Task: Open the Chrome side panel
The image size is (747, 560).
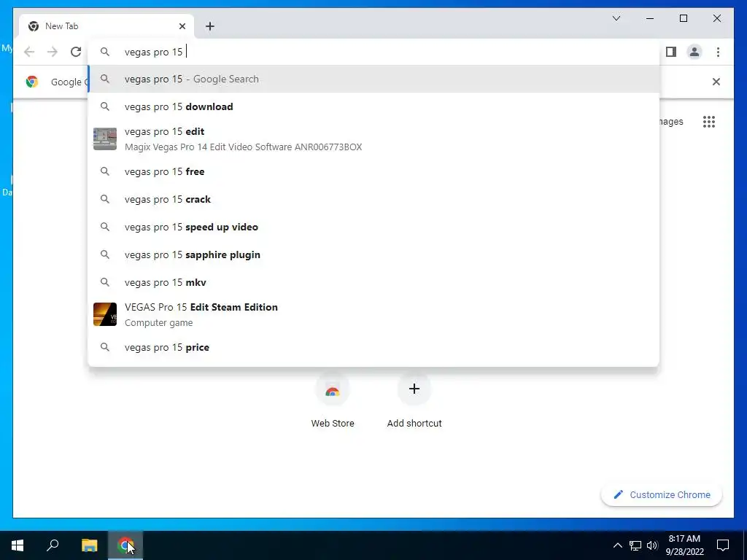Action: pos(671,52)
